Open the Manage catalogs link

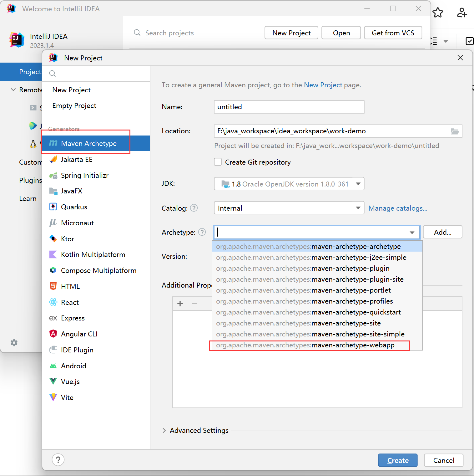coord(398,208)
